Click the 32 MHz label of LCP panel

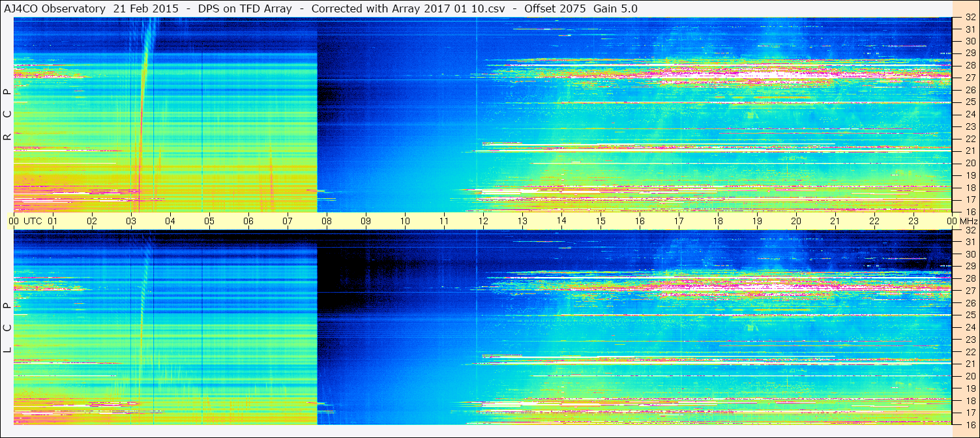pos(970,230)
